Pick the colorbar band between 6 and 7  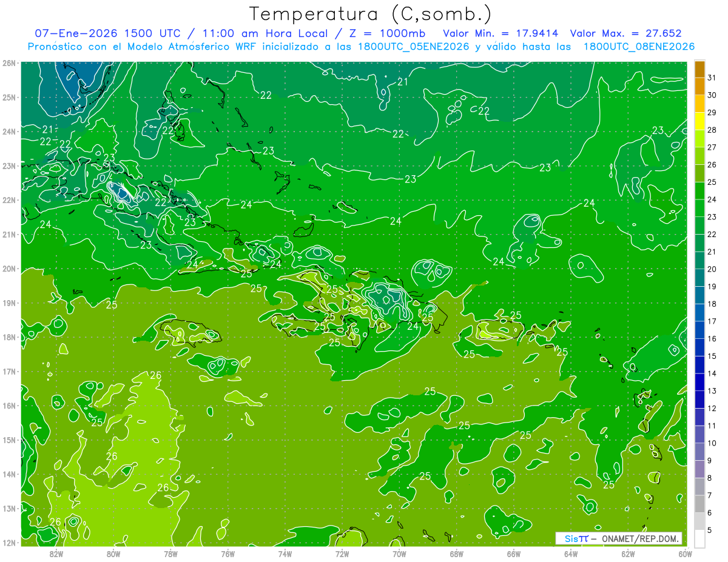pyautogui.click(x=699, y=504)
